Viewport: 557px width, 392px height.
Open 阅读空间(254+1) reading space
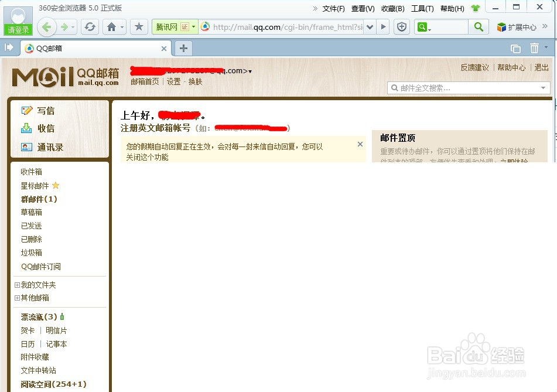click(x=53, y=384)
